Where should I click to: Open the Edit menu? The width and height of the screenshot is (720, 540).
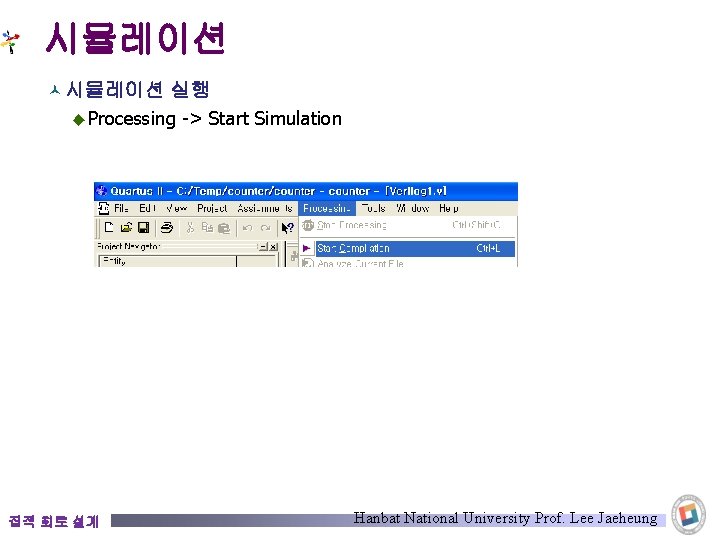coord(147,208)
